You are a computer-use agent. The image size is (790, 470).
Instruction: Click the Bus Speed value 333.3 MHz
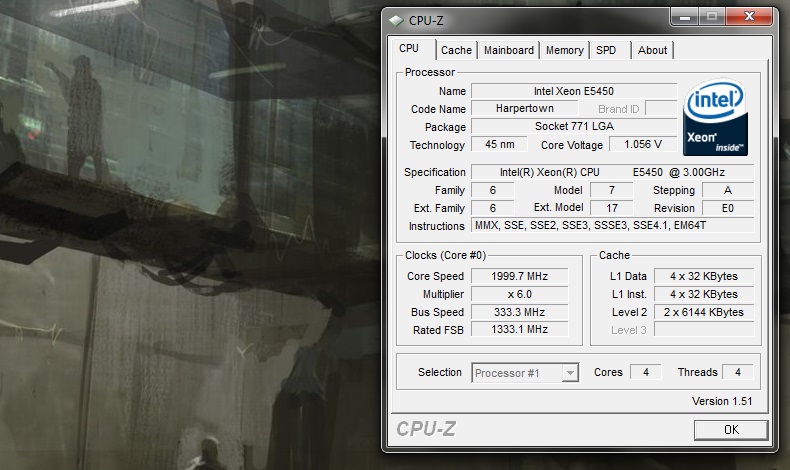click(519, 312)
